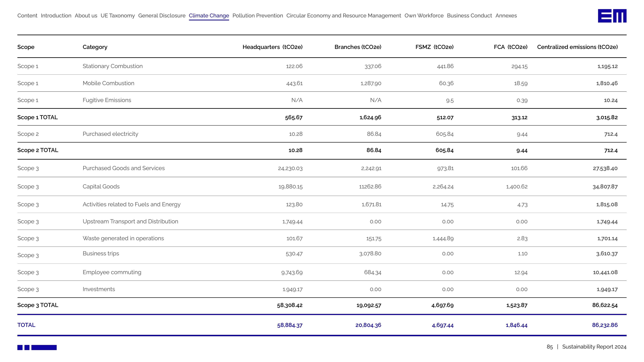Click the Investments category cell
The width and height of the screenshot is (644, 362).
click(99, 289)
